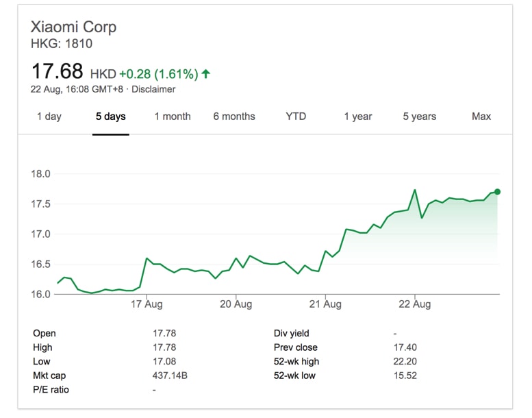Click the High label
Screen dimensions: 532x418
[x=42, y=347]
